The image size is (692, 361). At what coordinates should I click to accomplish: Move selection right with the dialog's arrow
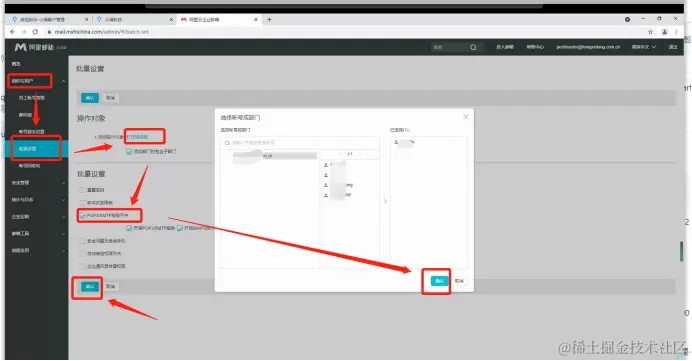(385, 201)
